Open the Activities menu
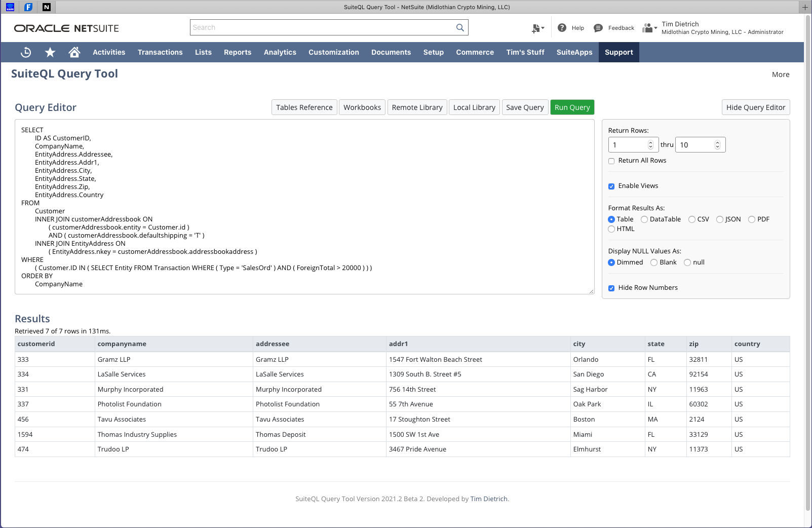This screenshot has height=528, width=812. [109, 52]
